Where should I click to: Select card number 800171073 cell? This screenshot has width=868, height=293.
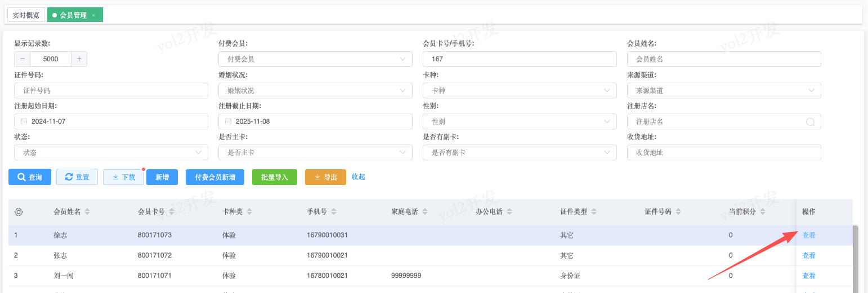click(155, 235)
